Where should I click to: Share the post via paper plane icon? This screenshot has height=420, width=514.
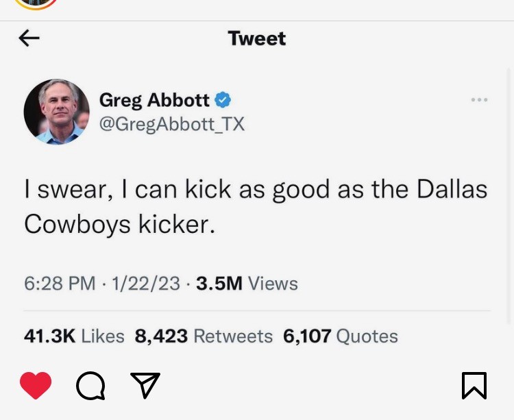[x=145, y=385]
